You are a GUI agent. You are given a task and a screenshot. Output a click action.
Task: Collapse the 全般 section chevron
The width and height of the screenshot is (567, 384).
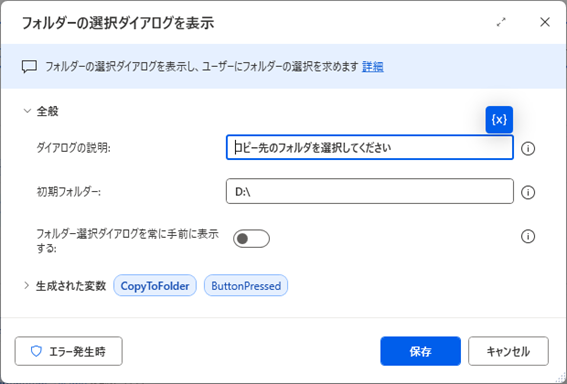(27, 111)
